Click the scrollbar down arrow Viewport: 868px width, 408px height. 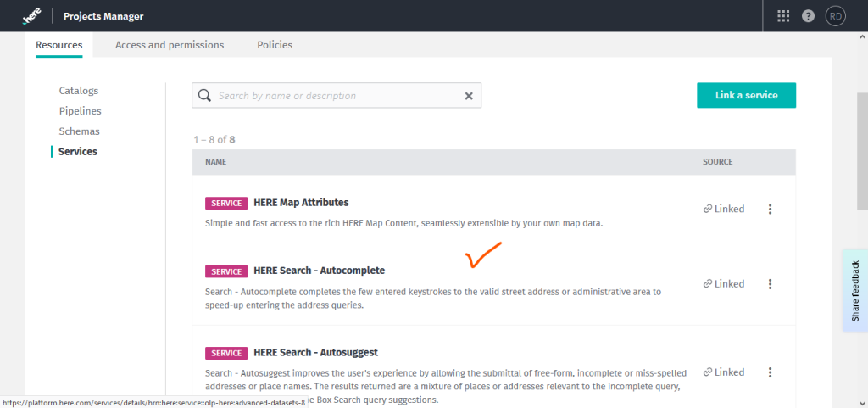(x=862, y=403)
